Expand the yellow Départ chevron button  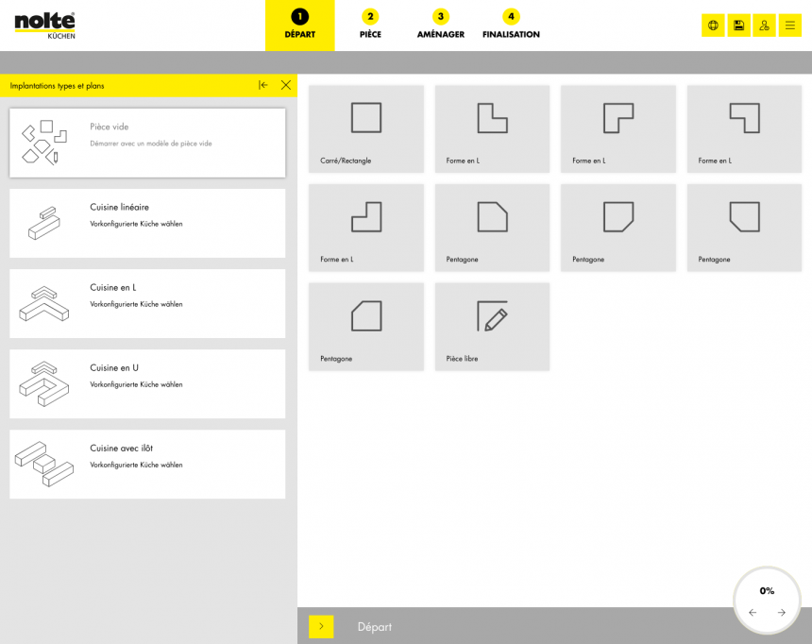pyautogui.click(x=321, y=626)
